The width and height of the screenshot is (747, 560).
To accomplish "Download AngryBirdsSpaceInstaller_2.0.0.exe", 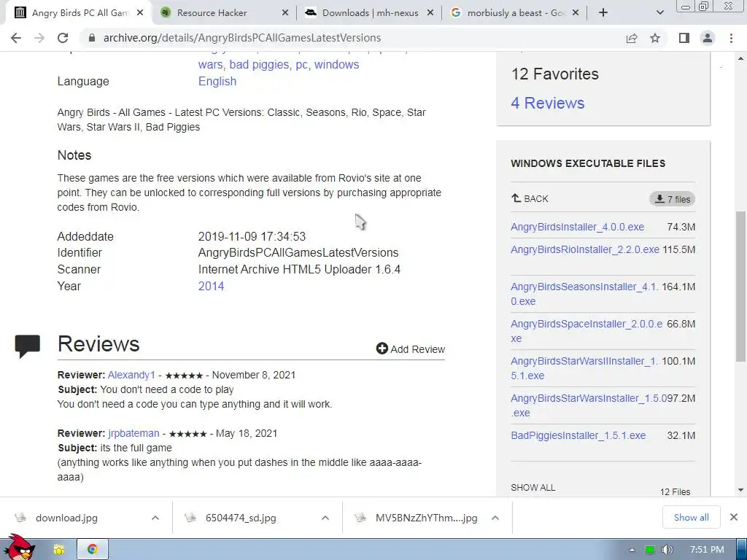I will 587,331.
